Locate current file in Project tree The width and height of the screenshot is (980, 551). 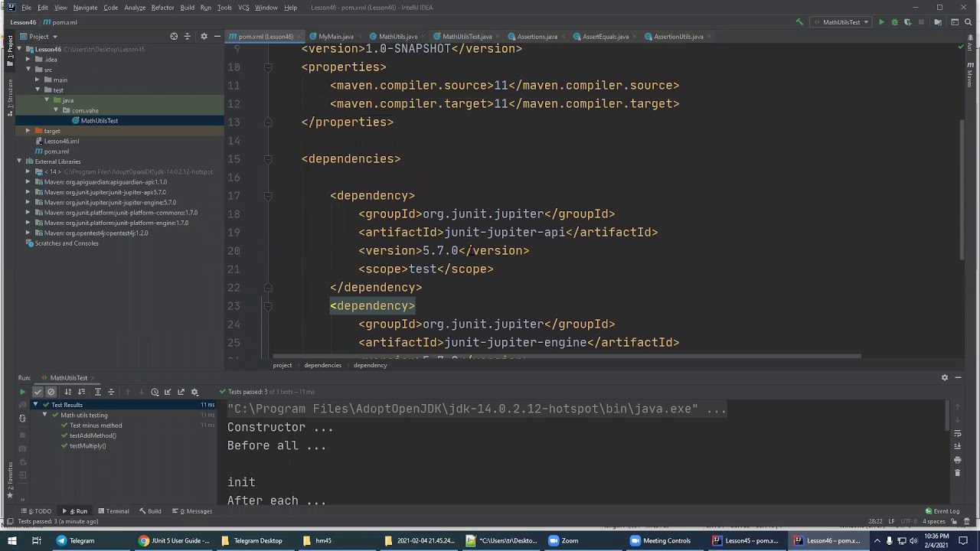[174, 36]
